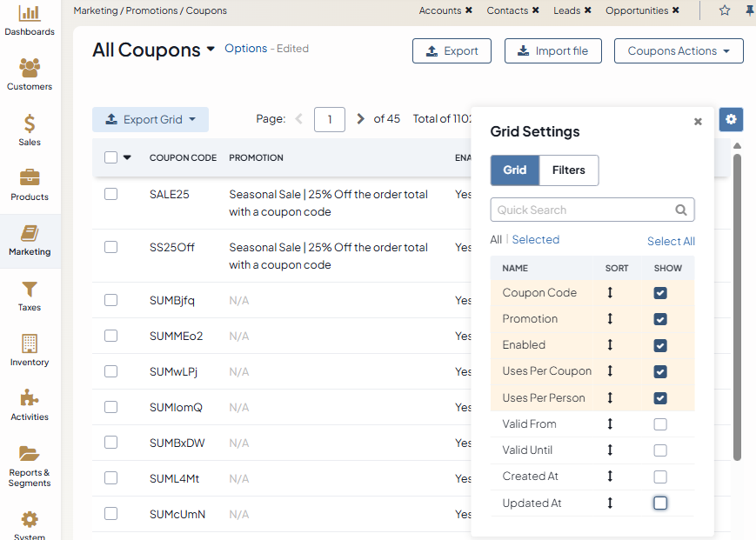This screenshot has width=756, height=540.
Task: Open the Inventory building icon
Action: (30, 344)
